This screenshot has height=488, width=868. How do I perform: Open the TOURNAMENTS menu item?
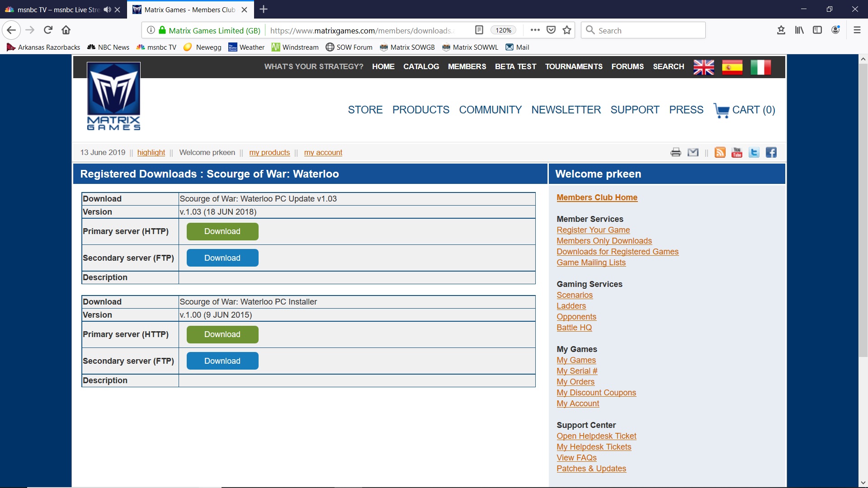pyautogui.click(x=574, y=66)
